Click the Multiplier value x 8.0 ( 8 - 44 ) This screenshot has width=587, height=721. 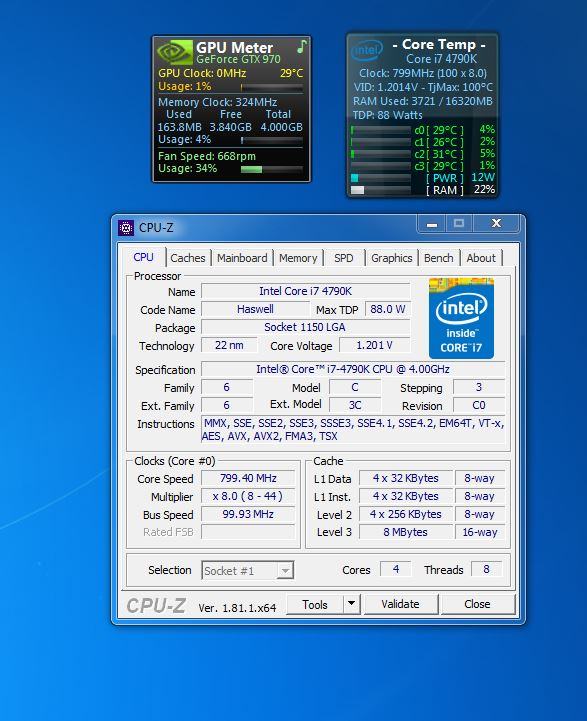248,496
